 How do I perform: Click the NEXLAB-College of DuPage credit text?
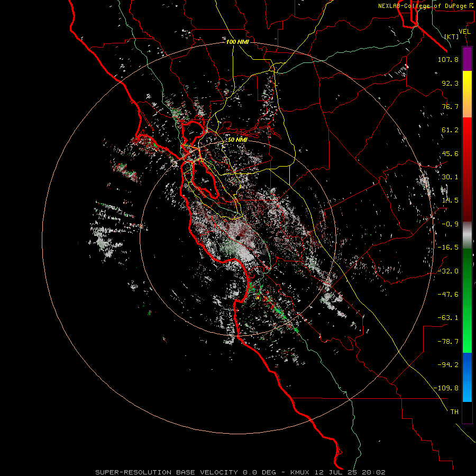click(x=426, y=6)
